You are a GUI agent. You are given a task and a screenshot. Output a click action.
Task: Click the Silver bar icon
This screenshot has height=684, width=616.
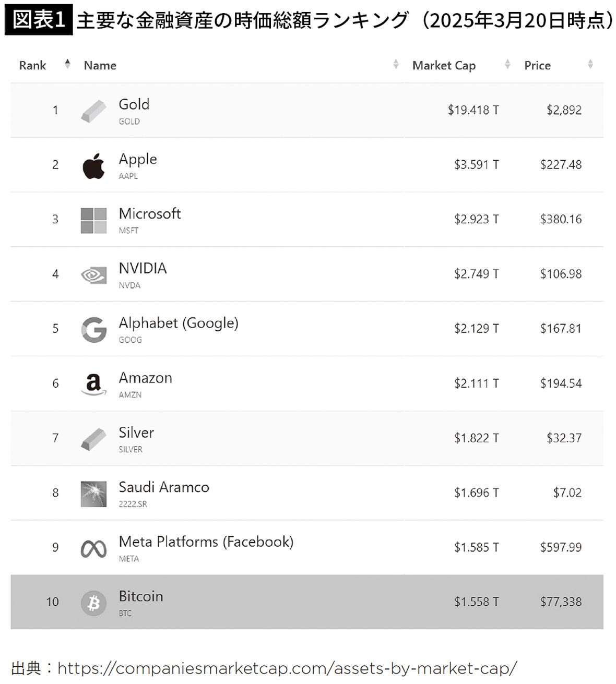point(93,439)
